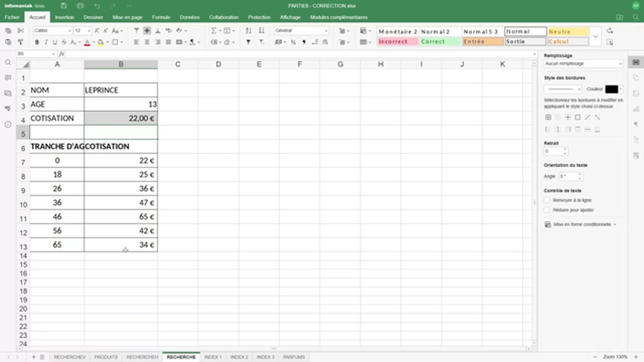Click the Undo arrow icon
Image resolution: width=644 pixels, height=362 pixels.
tap(97, 6)
